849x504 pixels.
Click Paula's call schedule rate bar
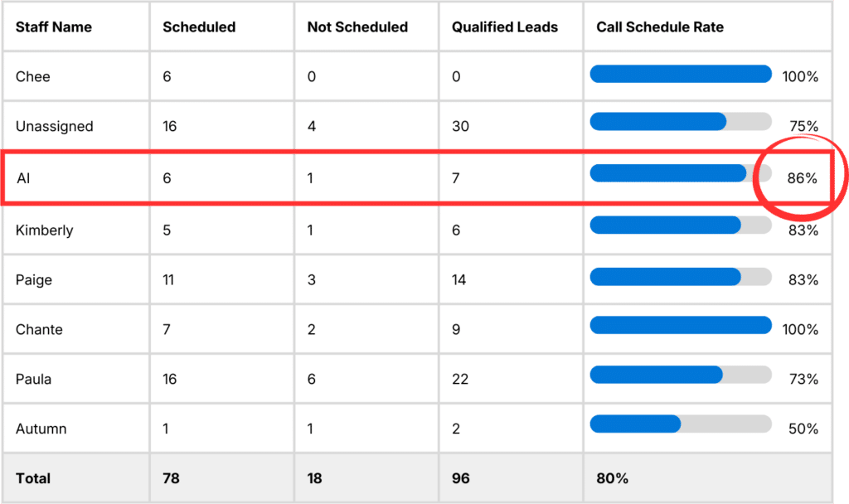[x=681, y=375]
